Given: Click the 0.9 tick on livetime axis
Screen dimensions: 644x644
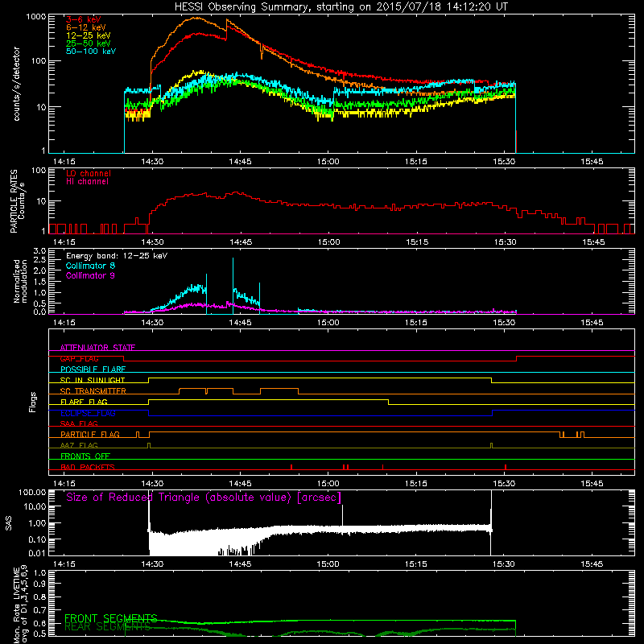Looking at the screenshot, I should point(39,584).
